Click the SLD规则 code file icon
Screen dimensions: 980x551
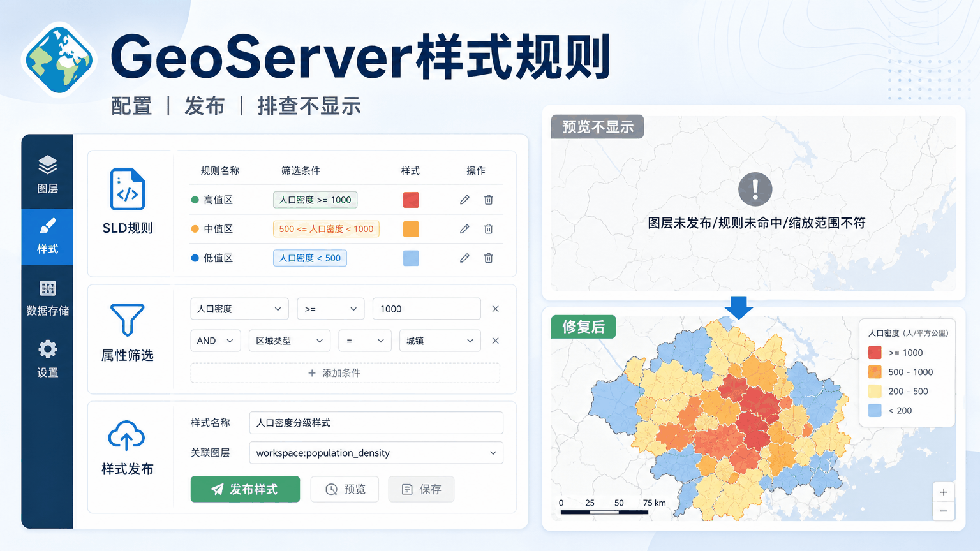pyautogui.click(x=128, y=189)
